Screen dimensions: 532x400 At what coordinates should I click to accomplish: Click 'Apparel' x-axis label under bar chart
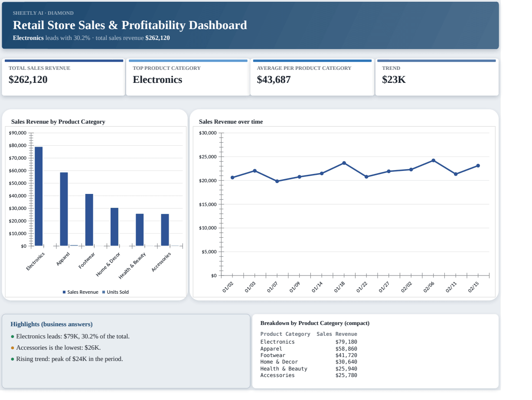pos(63,259)
